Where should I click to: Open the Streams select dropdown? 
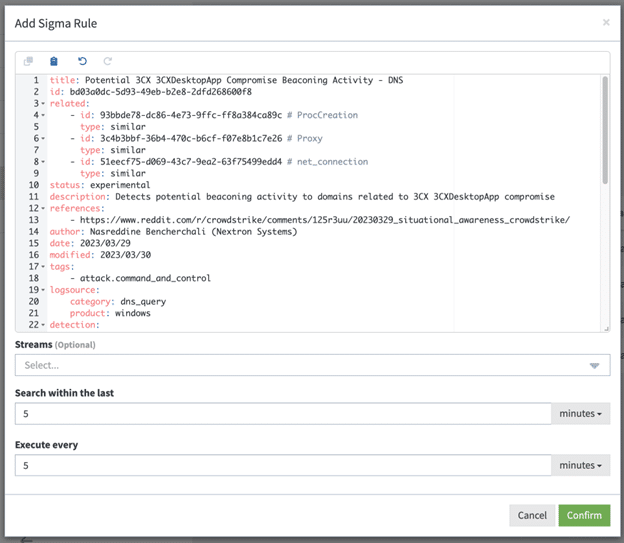click(x=312, y=365)
